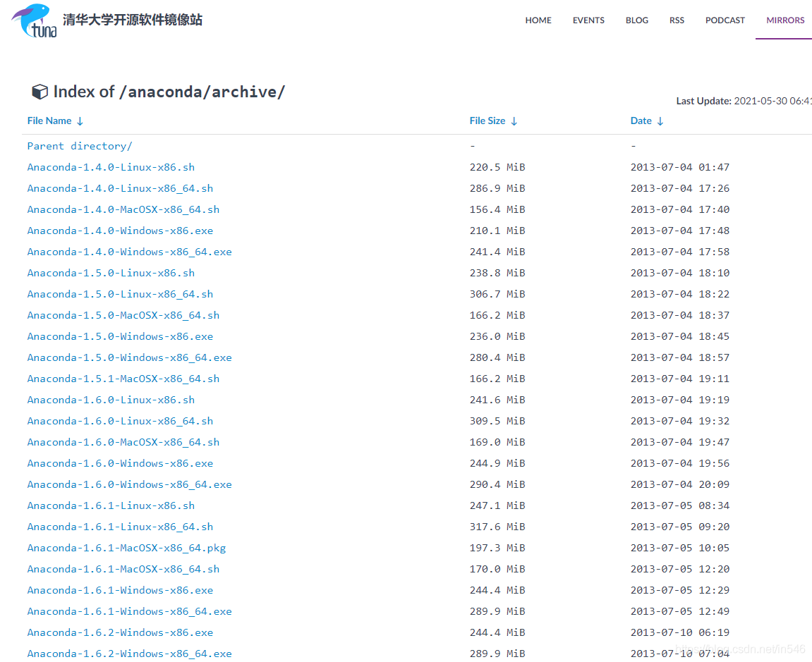Select the 197.3 MiB file size
Image resolution: width=812 pixels, height=662 pixels.
click(x=497, y=548)
